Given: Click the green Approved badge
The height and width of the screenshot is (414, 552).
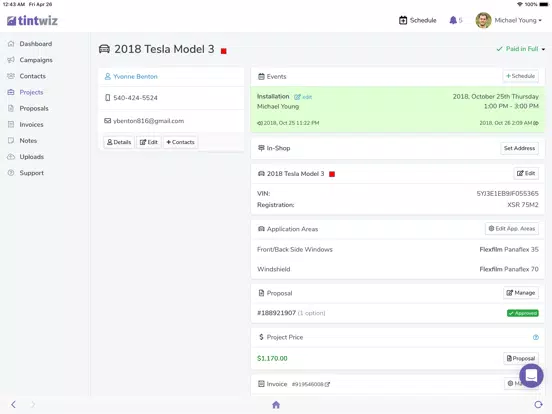Looking at the screenshot, I should (522, 313).
